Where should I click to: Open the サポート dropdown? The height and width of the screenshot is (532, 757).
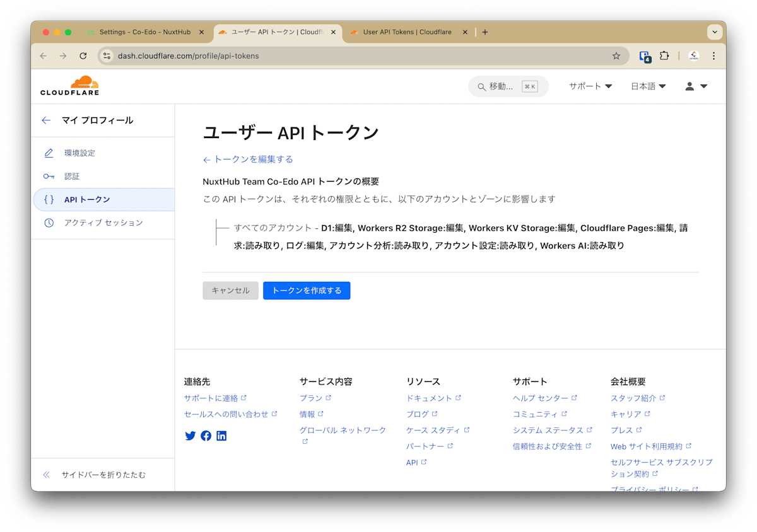[590, 86]
